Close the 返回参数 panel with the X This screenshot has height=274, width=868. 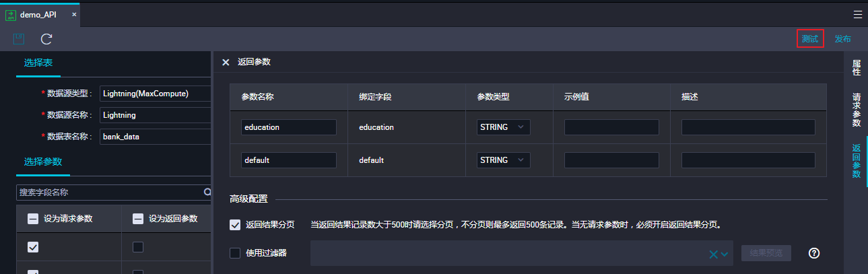tap(226, 62)
